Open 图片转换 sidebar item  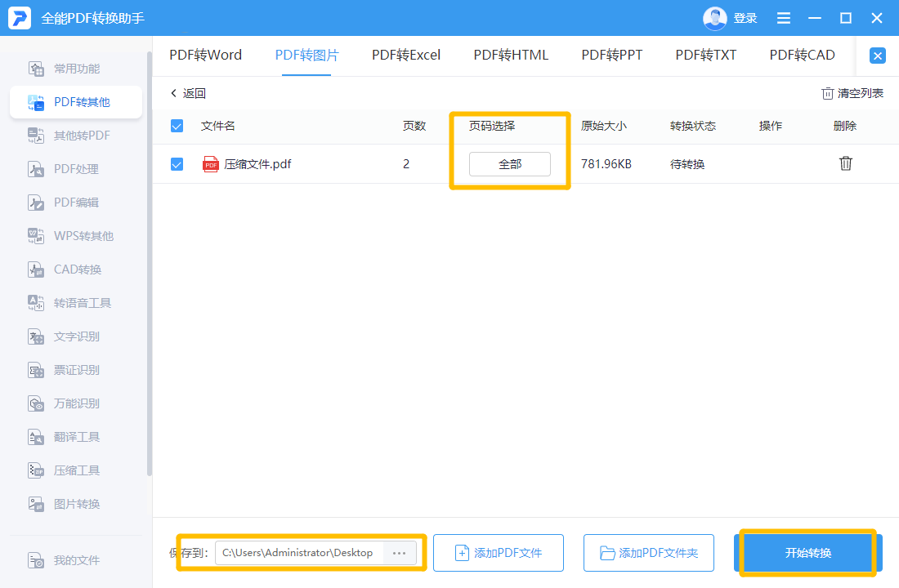76,504
